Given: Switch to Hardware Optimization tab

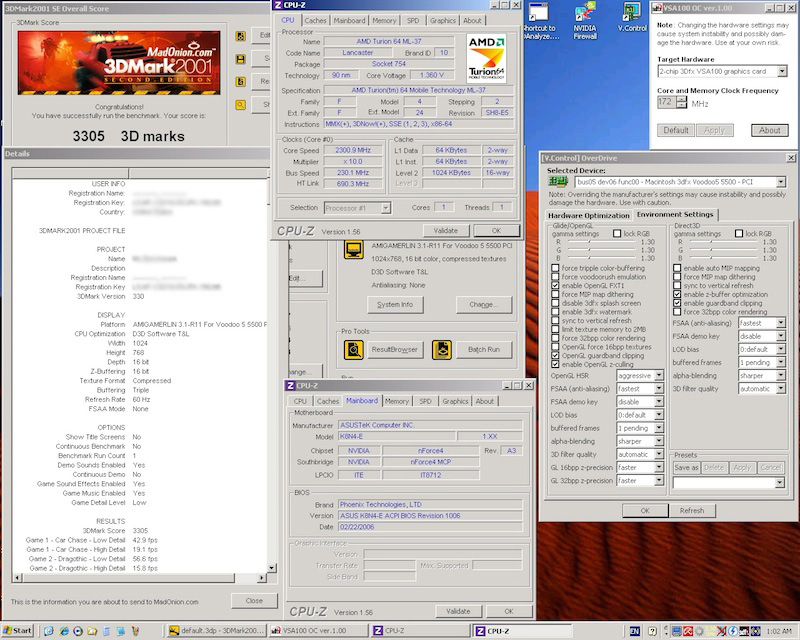Looking at the screenshot, I should pos(589,215).
